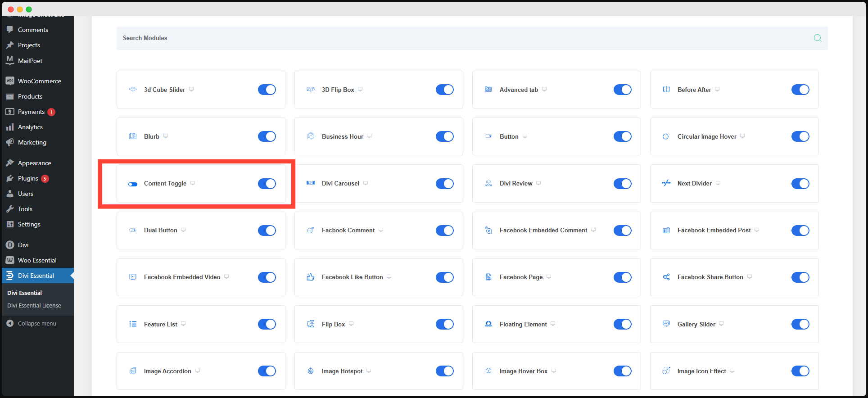Open the Comments menu in the sidebar

coord(38,30)
